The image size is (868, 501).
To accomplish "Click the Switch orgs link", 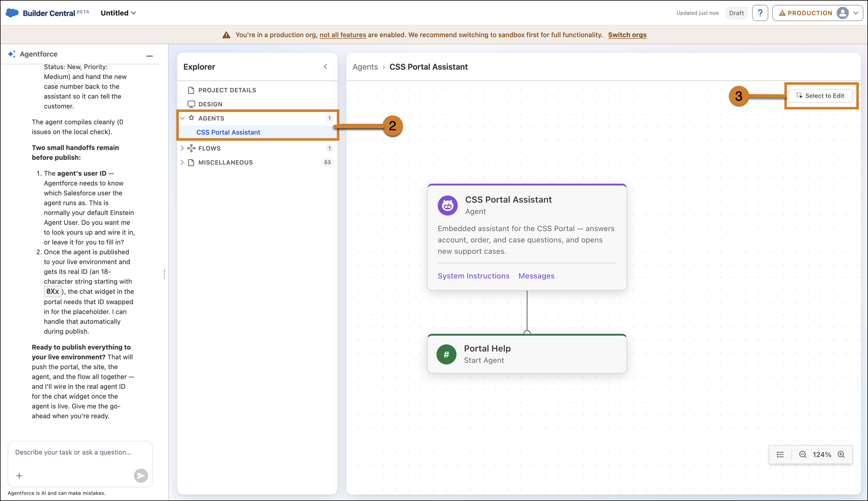I will coord(627,35).
